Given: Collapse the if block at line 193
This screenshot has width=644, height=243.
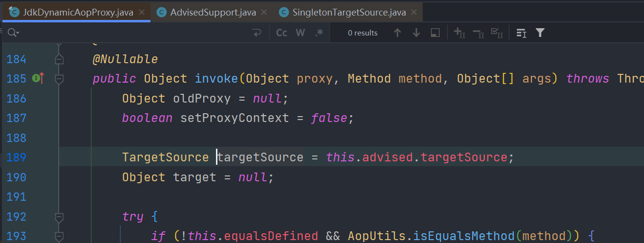Looking at the screenshot, I should [x=59, y=236].
